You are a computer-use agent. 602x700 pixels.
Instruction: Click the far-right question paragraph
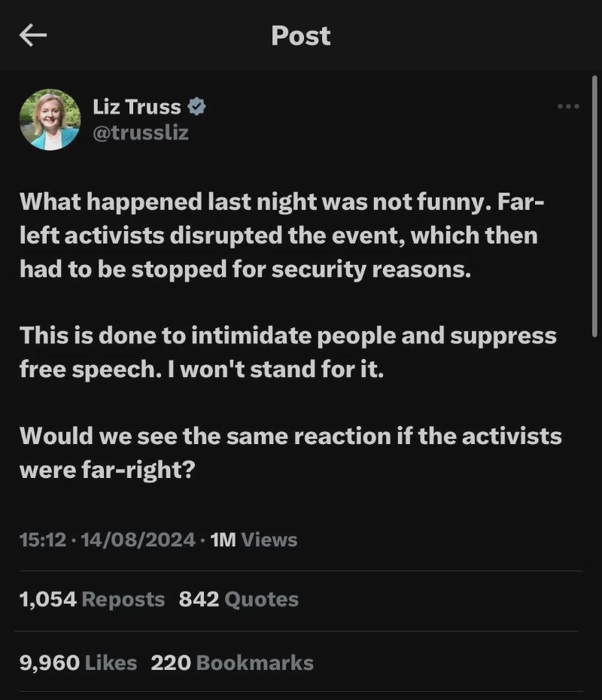(291, 452)
